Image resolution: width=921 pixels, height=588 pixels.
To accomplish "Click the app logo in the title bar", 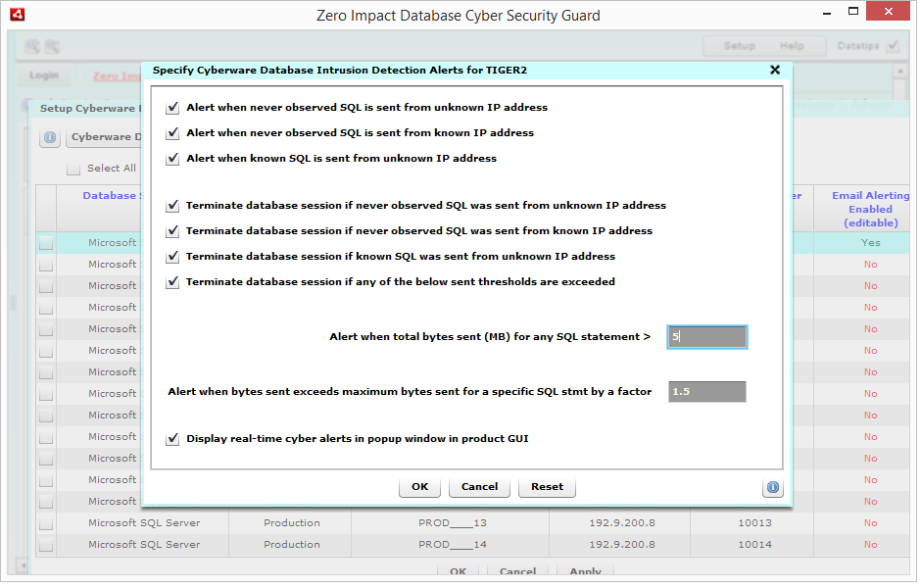I will click(x=16, y=15).
